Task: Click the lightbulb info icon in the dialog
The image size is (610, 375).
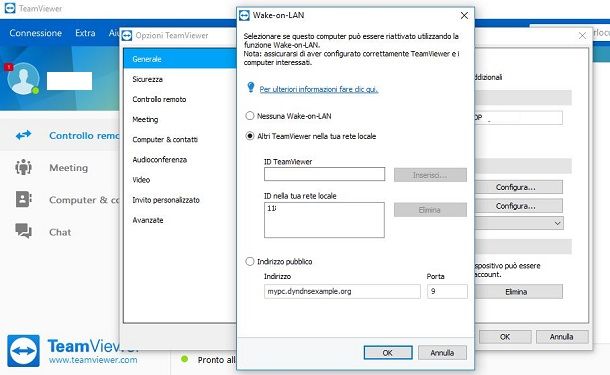Action: click(x=251, y=88)
